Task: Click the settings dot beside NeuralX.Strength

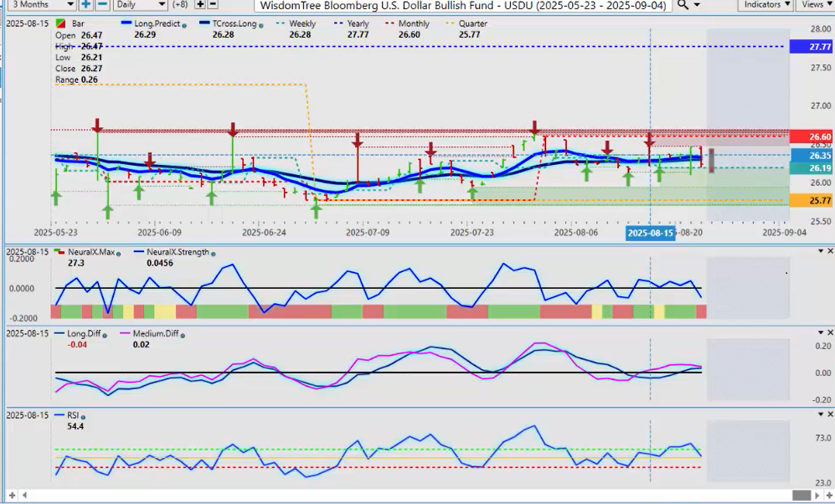Action: [x=213, y=253]
